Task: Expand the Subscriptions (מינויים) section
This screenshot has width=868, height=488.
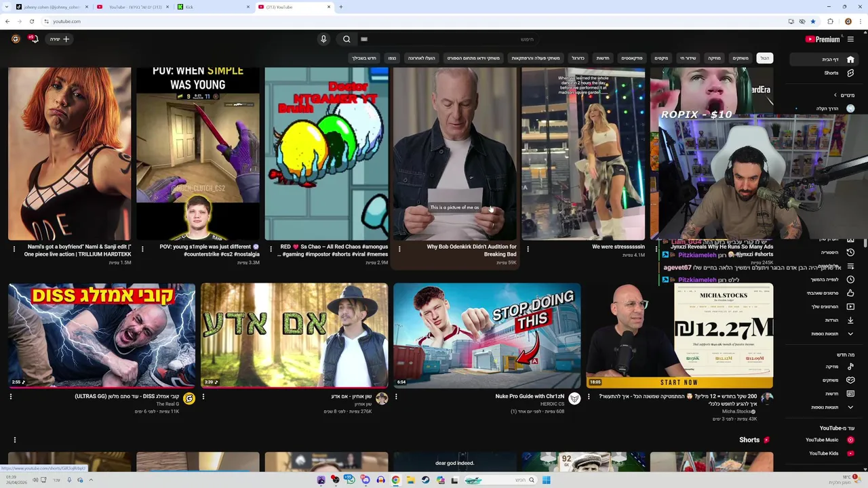Action: pos(844,95)
